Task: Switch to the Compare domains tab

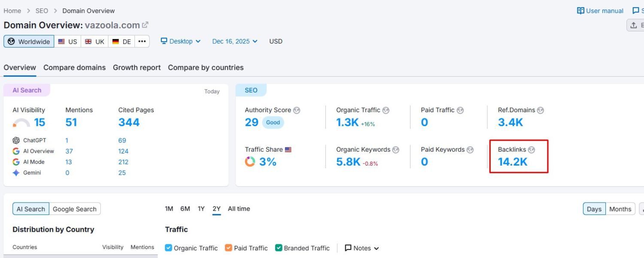Action: pyautogui.click(x=74, y=68)
